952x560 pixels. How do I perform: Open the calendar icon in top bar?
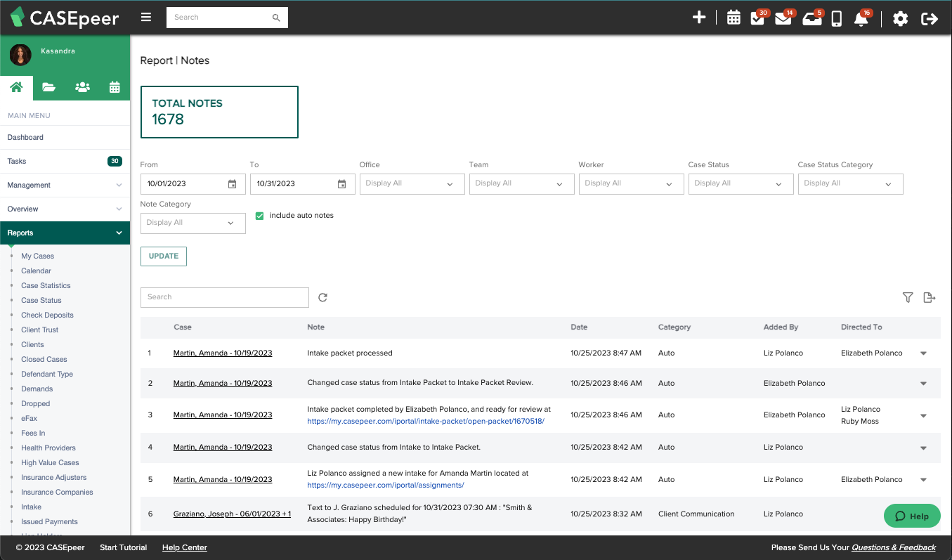(733, 18)
